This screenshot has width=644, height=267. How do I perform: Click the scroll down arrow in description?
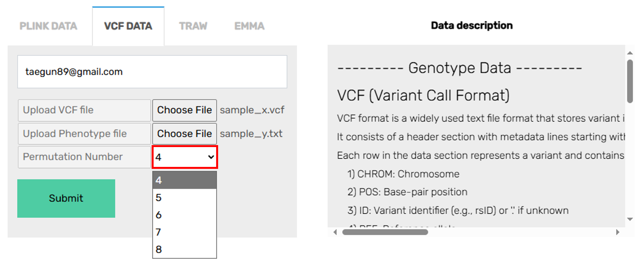[630, 219]
